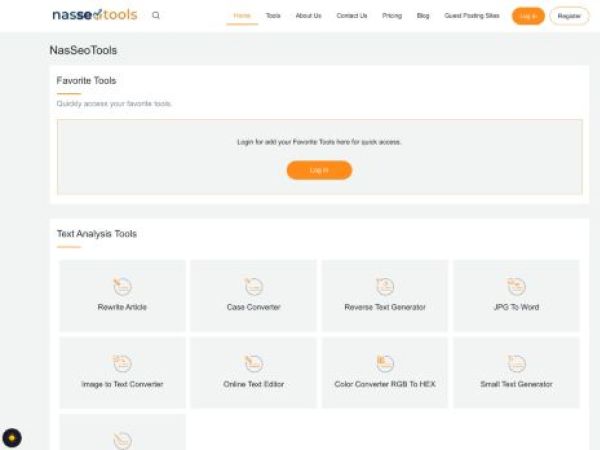The image size is (600, 450).
Task: Navigate to Contact Us
Action: coord(352,16)
